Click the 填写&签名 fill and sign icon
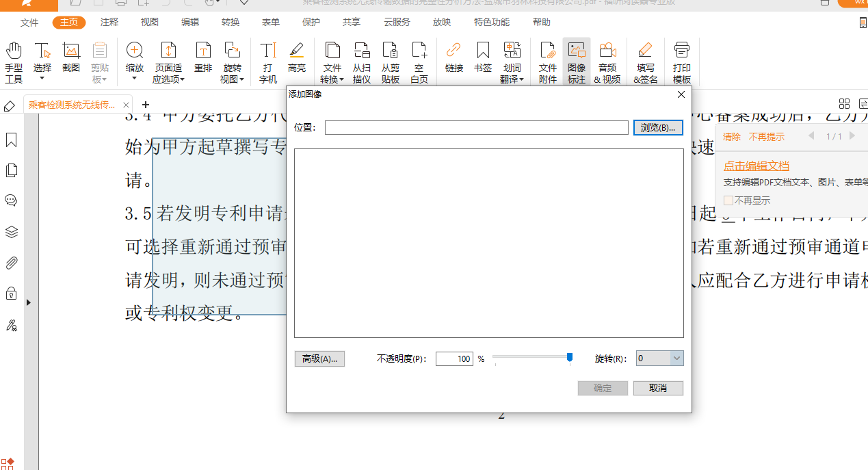This screenshot has width=868, height=470. (645, 62)
